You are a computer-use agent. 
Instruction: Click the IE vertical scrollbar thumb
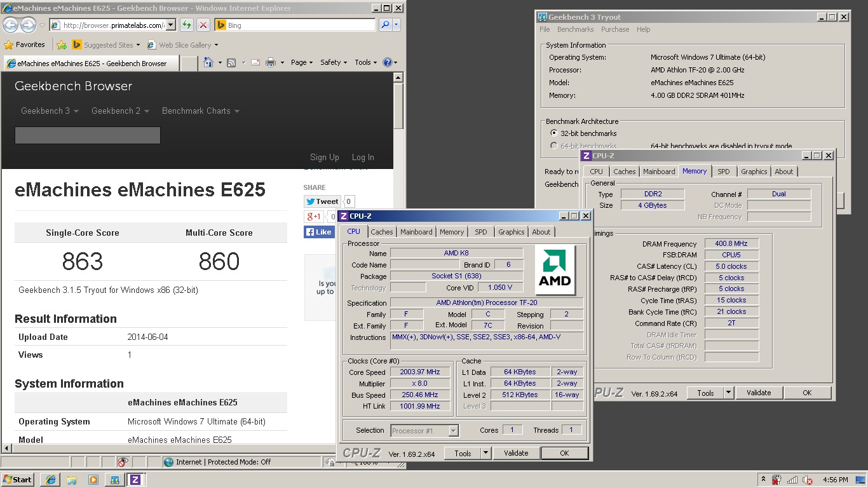398,106
